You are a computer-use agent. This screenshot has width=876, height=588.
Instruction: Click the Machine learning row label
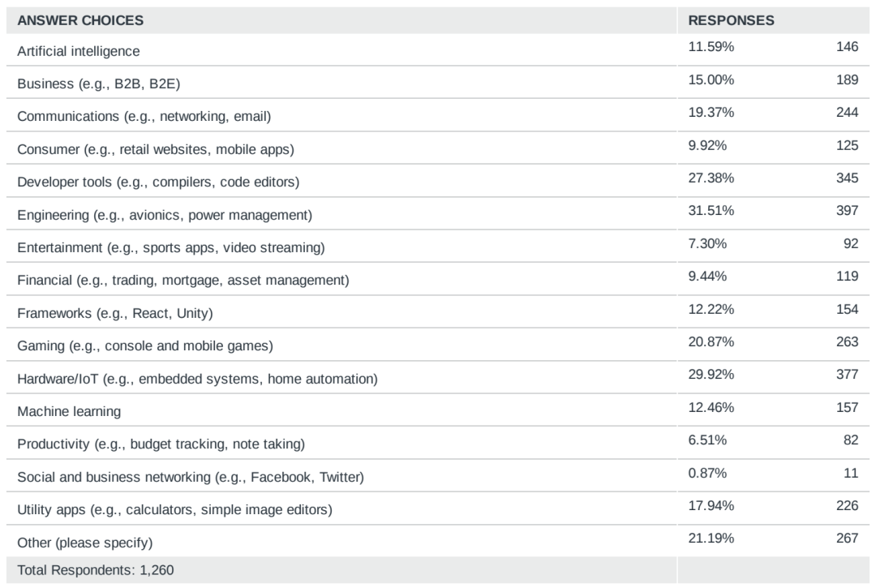[x=69, y=411]
